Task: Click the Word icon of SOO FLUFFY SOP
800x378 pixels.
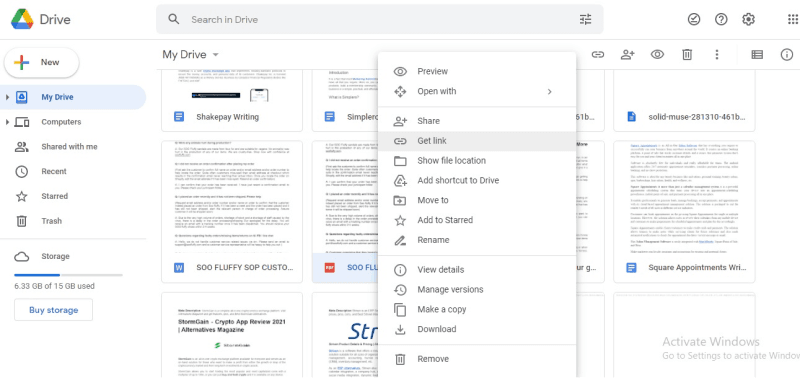Action: pos(179,267)
